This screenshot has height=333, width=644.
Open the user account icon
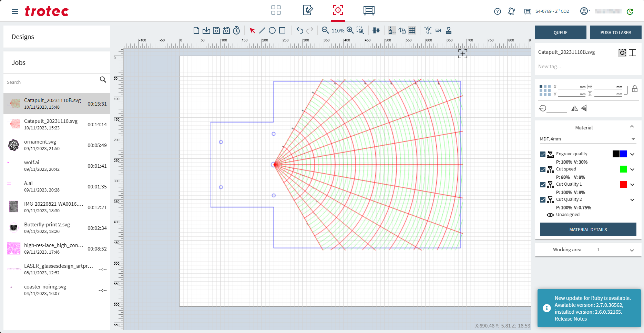pos(584,11)
